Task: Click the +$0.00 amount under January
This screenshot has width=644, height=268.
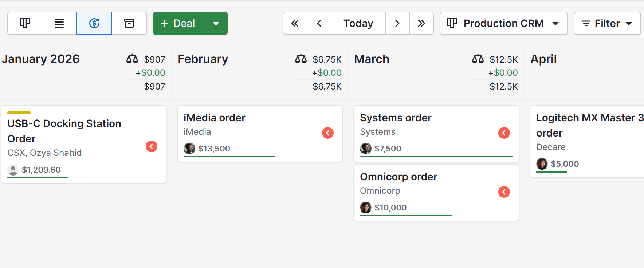Action: (x=150, y=72)
